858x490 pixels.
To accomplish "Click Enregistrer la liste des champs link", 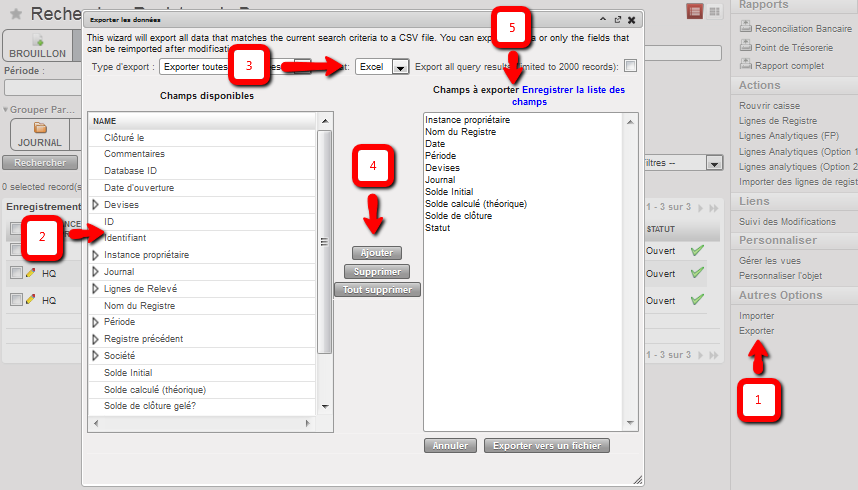I will [x=568, y=96].
